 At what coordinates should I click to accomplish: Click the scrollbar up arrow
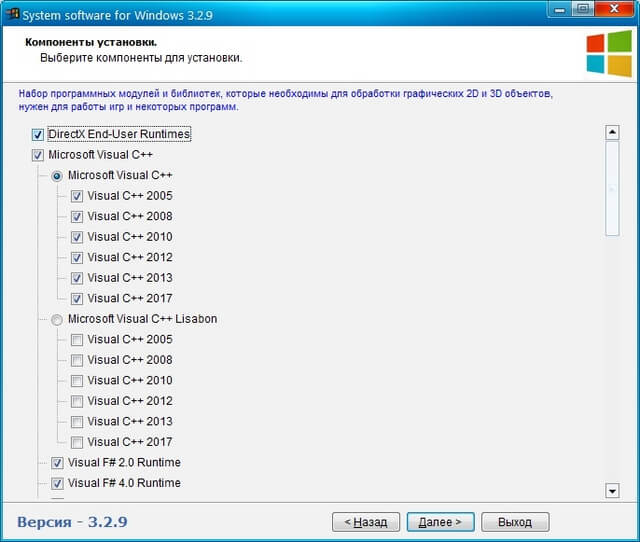[612, 132]
